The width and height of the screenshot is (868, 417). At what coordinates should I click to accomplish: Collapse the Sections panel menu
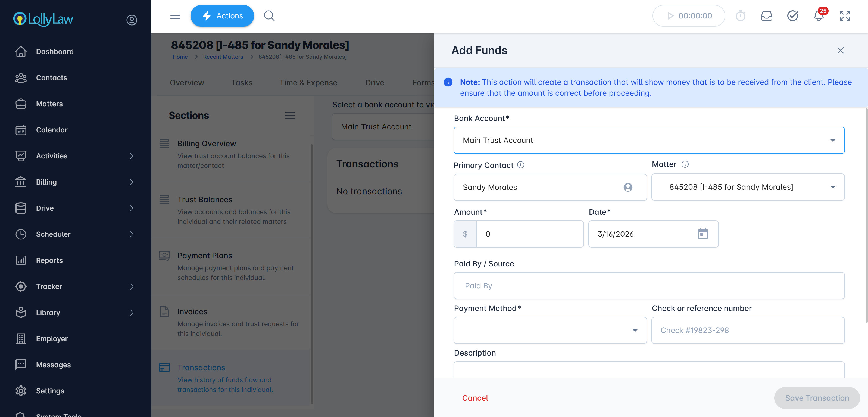pos(290,115)
